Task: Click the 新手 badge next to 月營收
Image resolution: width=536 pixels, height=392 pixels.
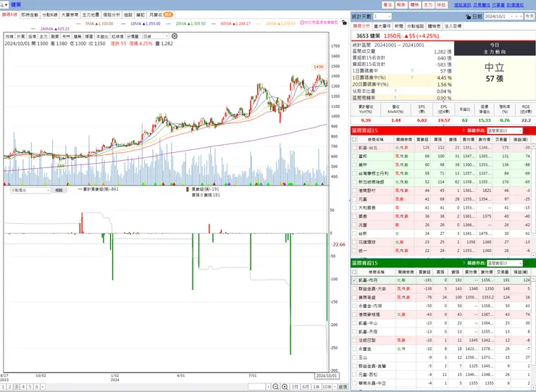Action: [x=168, y=14]
